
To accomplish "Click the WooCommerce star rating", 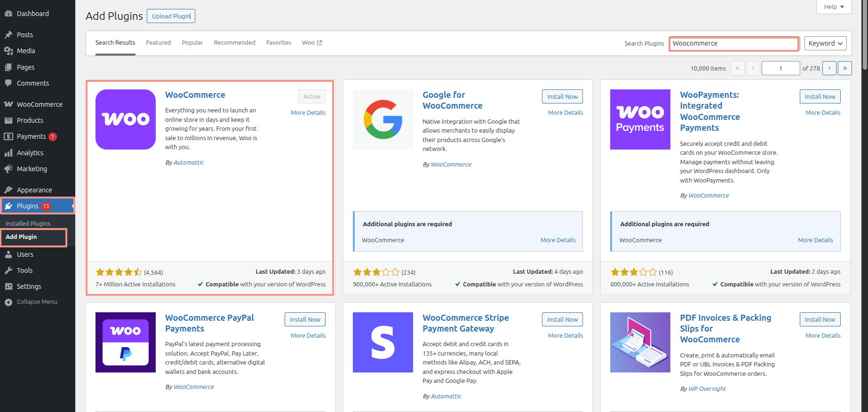I will pos(119,272).
